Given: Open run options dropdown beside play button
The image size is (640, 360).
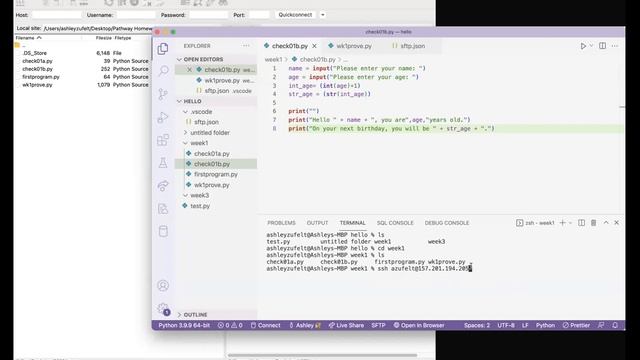Looking at the screenshot, I should [591, 46].
